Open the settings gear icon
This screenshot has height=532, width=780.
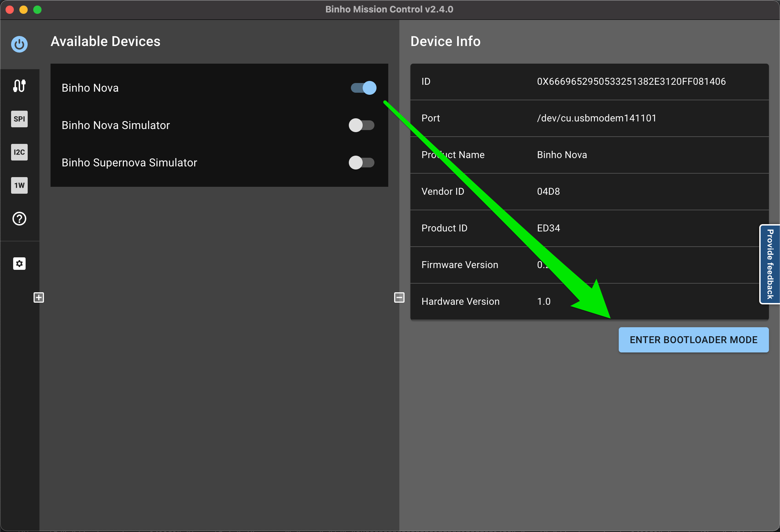pos(19,264)
